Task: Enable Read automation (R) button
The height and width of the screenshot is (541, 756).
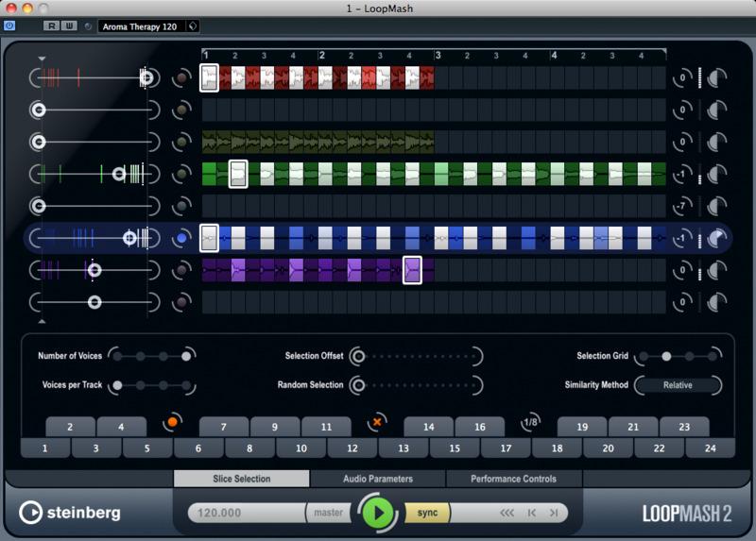Action: [51, 26]
